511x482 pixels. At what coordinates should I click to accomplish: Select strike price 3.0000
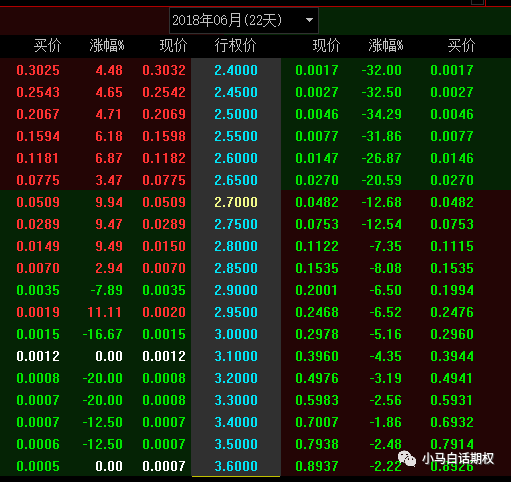pos(236,334)
